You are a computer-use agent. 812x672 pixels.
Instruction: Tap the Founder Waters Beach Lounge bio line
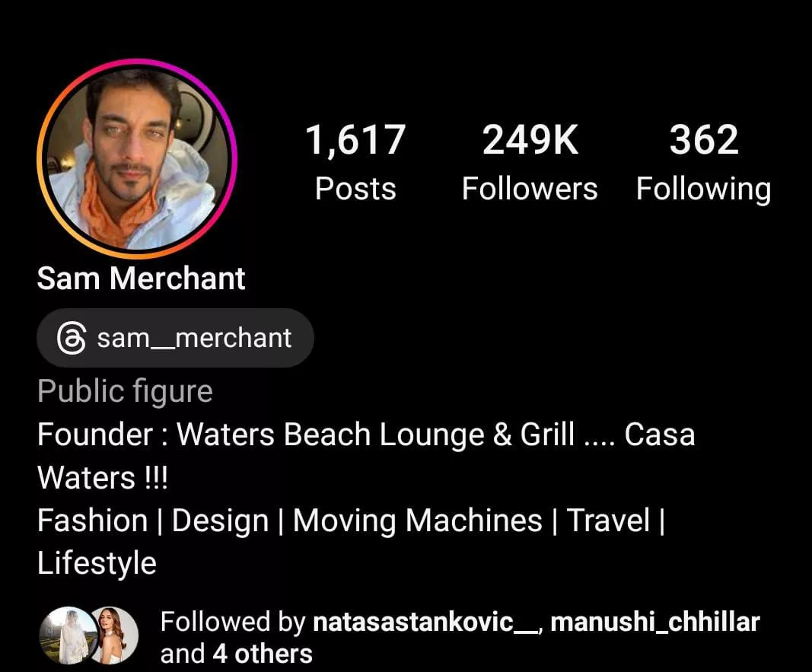point(365,456)
